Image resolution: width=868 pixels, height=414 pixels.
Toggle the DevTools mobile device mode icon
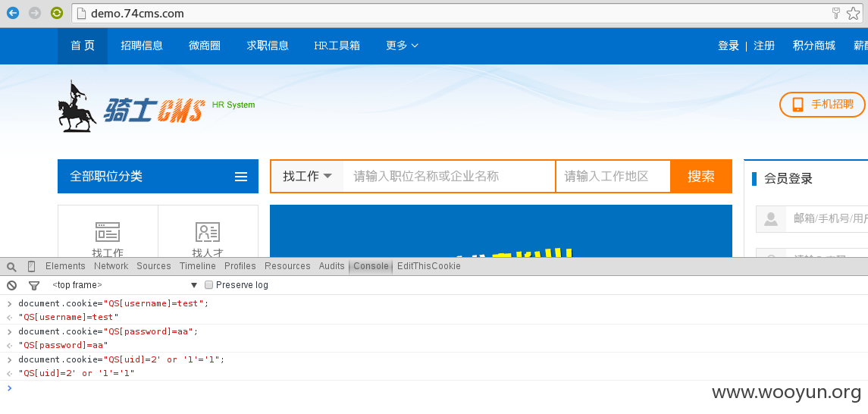[x=31, y=266]
